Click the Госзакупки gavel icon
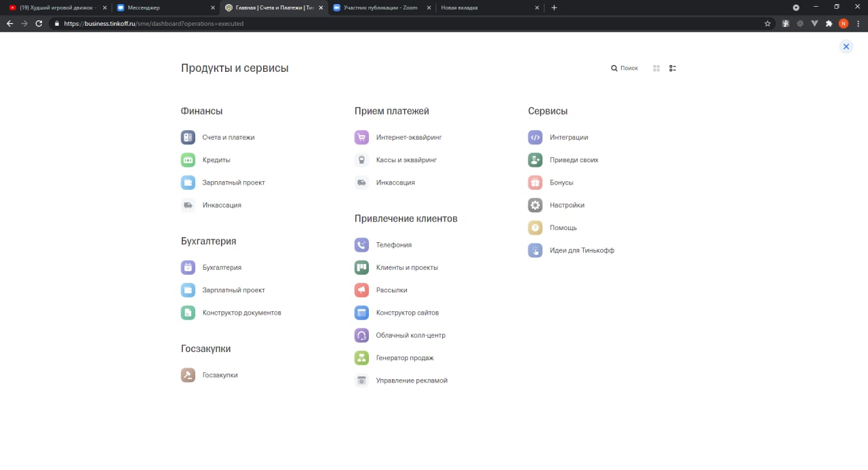Viewport: 868px width, 470px height. (x=188, y=375)
